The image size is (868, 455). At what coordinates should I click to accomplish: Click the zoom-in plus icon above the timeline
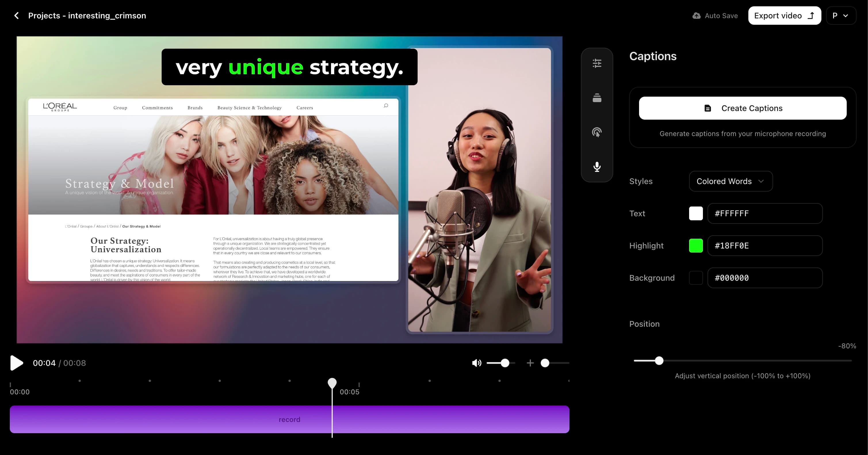pos(530,363)
